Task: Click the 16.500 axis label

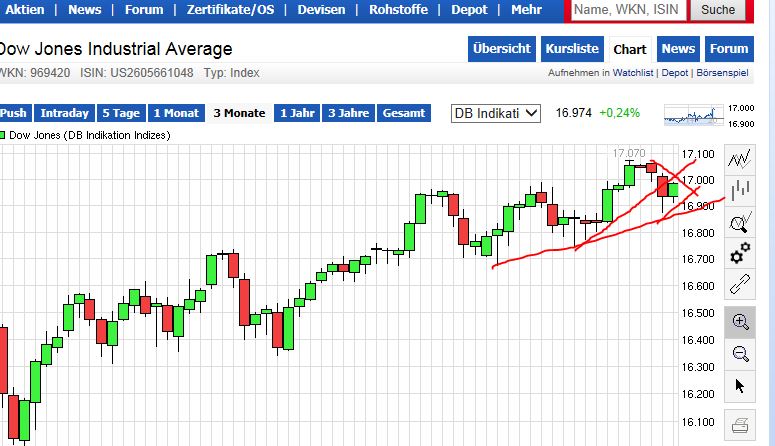Action: (698, 313)
